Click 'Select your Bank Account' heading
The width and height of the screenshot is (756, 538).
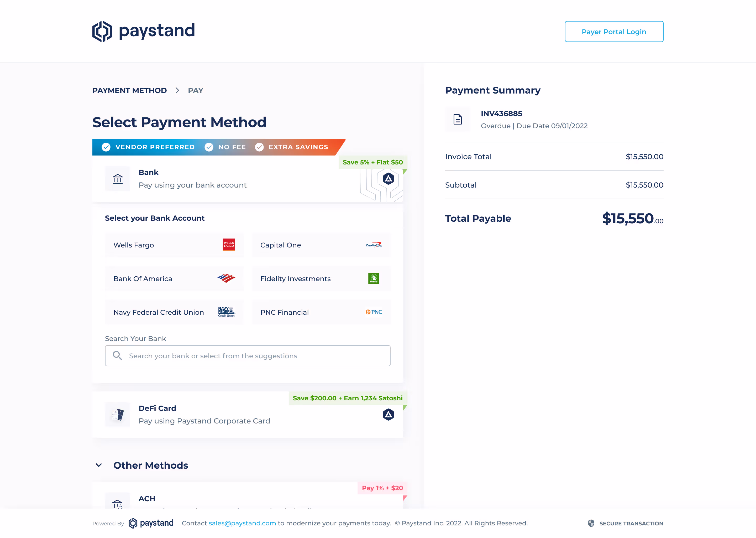tap(155, 218)
